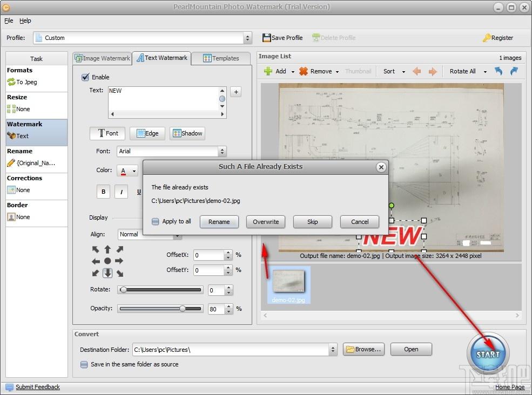Click the Register key icon
Viewport: 532px width, 395px height.
coord(487,38)
